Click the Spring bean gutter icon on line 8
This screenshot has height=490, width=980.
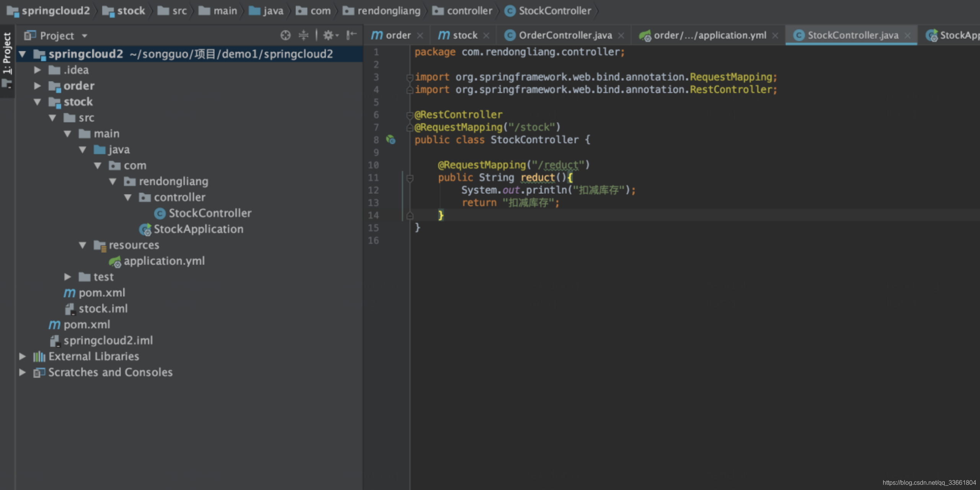(x=390, y=139)
